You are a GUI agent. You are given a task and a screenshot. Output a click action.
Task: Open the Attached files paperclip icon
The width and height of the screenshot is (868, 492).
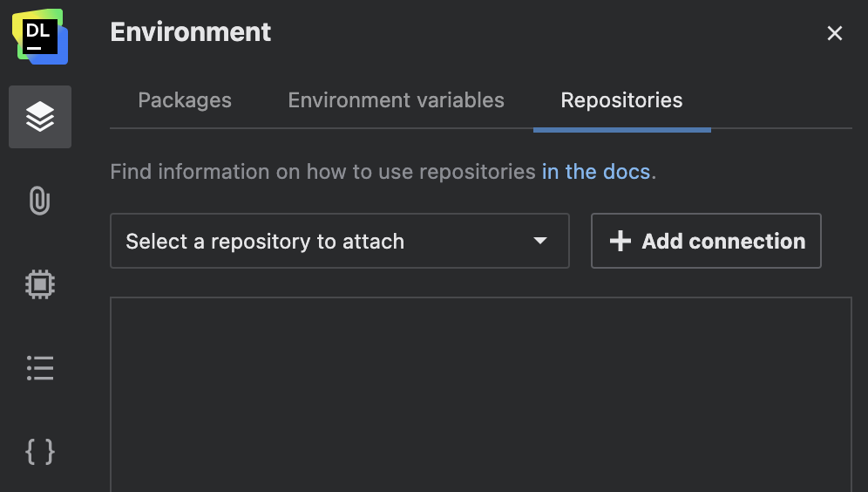pyautogui.click(x=40, y=201)
